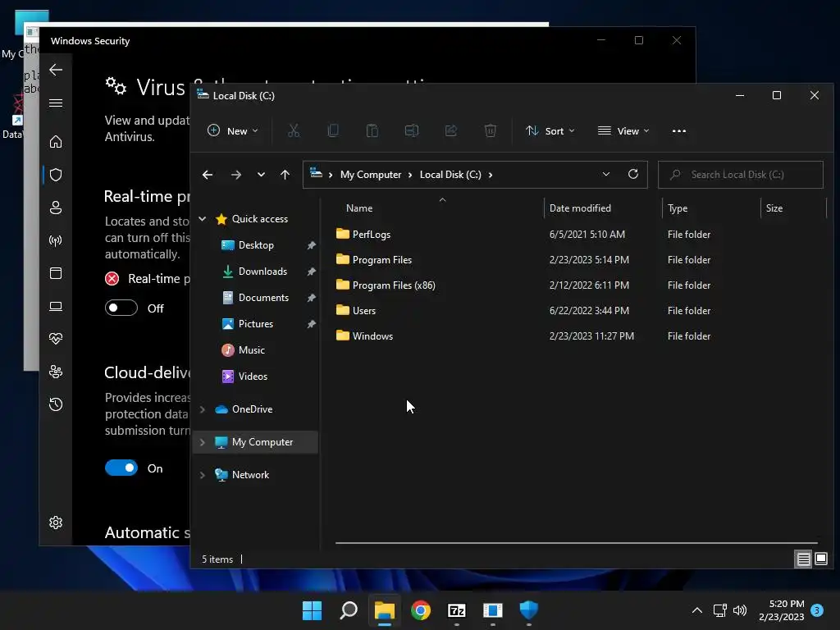The image size is (840, 630).
Task: Open App & browser control sidebar icon
Action: [x=56, y=273]
